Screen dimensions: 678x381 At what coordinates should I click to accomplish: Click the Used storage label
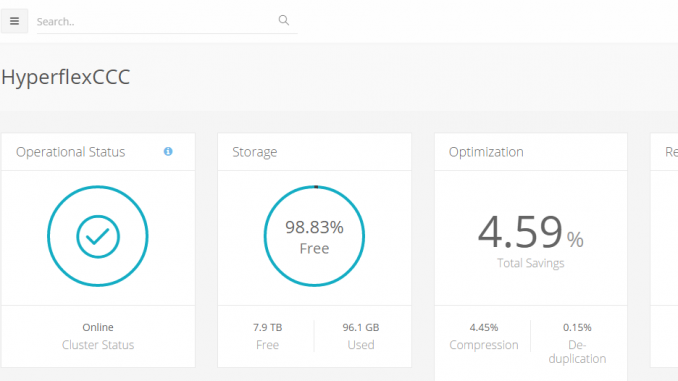click(361, 345)
